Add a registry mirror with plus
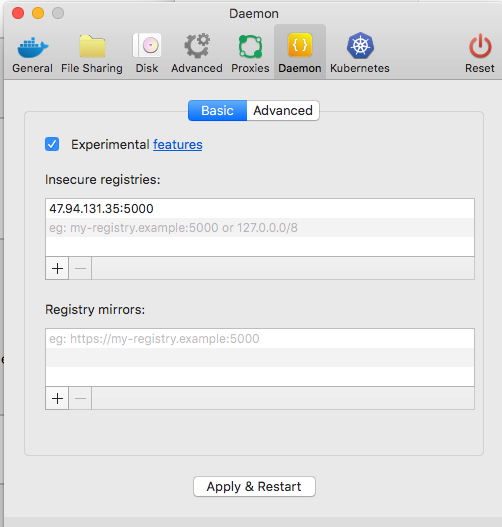 click(57, 398)
